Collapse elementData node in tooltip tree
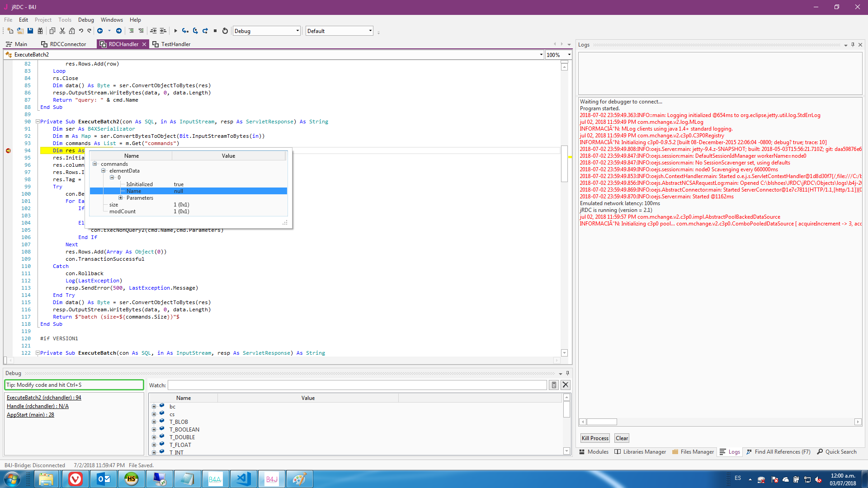 [x=104, y=171]
